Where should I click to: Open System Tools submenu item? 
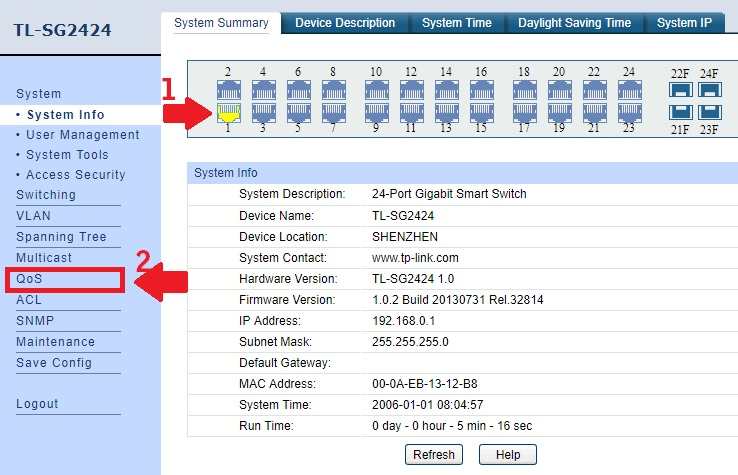pos(67,155)
